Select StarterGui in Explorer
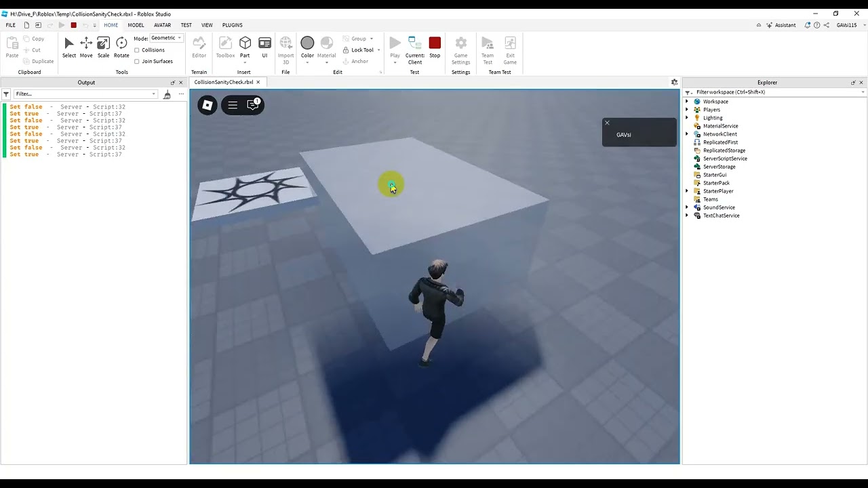Viewport: 868px width, 488px height. tap(715, 175)
